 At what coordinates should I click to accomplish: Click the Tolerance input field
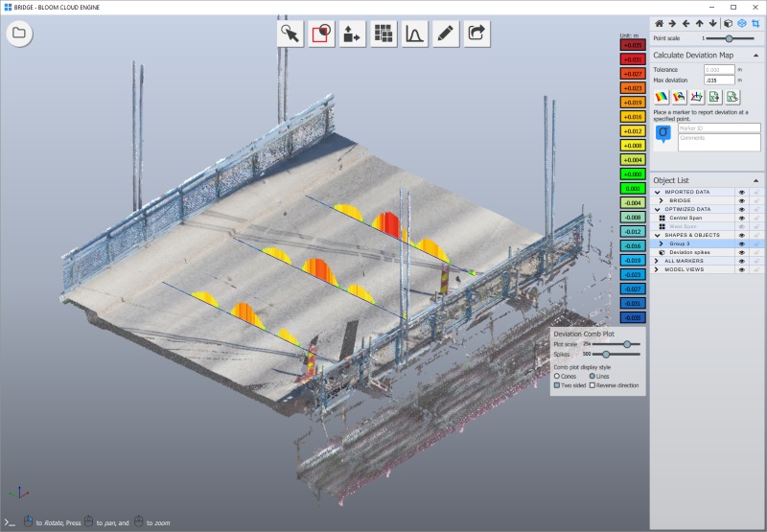coord(719,70)
